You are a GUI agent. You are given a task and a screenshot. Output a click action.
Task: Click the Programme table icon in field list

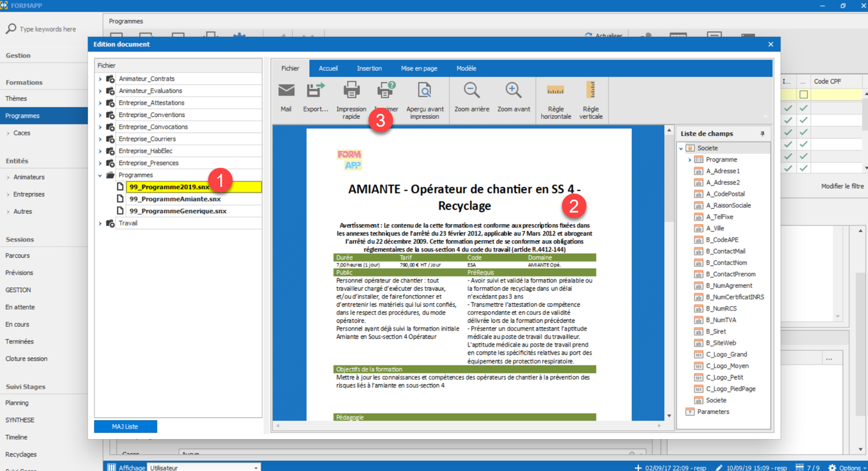click(x=698, y=160)
